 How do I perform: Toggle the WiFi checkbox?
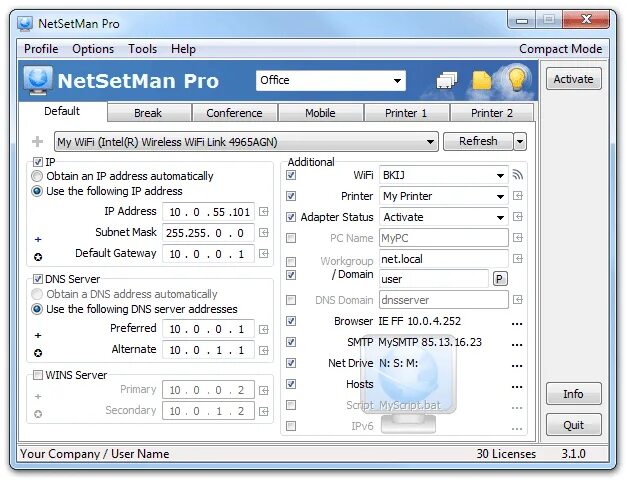[292, 175]
